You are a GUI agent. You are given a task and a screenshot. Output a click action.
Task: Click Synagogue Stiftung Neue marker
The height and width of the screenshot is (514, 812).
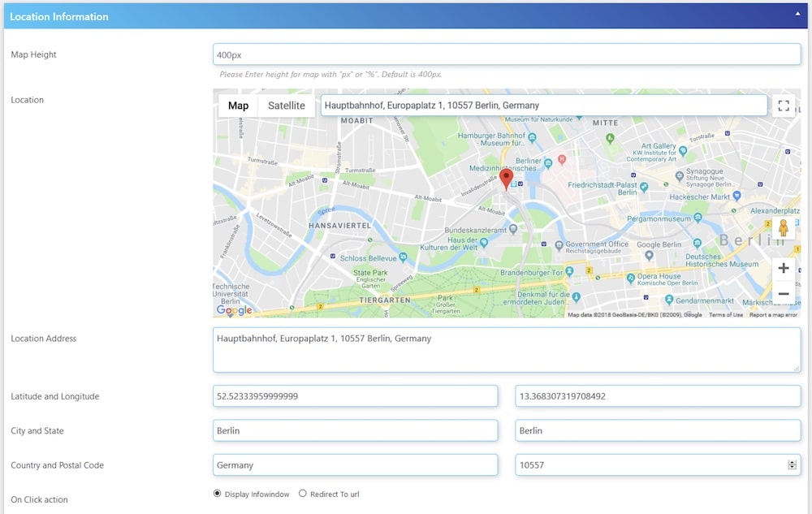(680, 176)
